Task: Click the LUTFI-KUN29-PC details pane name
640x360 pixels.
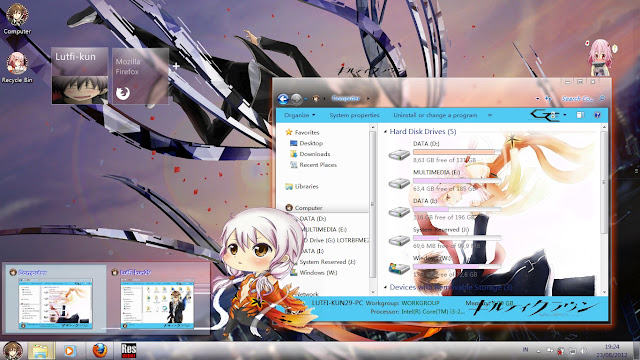Action: (x=337, y=303)
